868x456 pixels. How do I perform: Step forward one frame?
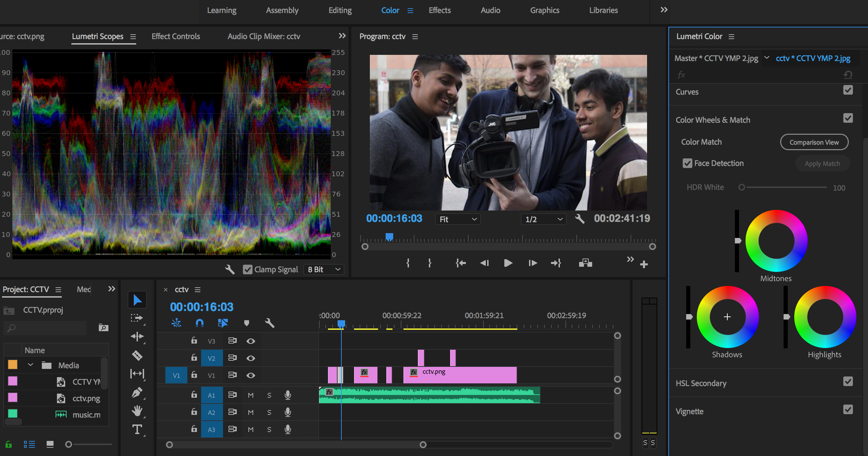[532, 263]
